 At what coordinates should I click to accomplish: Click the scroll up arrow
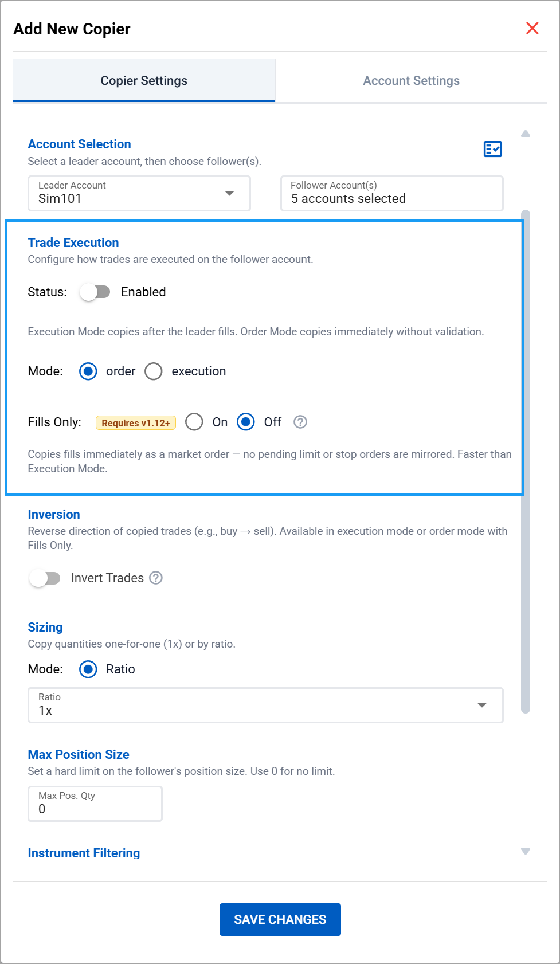pyautogui.click(x=526, y=134)
